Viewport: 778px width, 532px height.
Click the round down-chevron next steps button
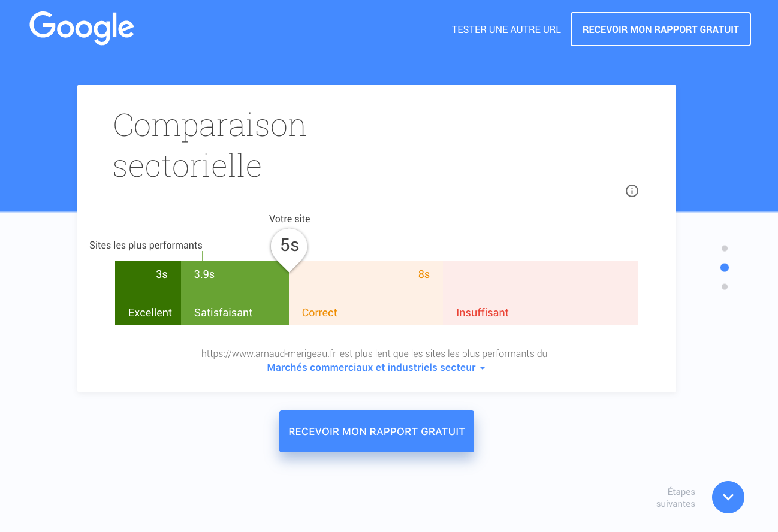coord(728,497)
